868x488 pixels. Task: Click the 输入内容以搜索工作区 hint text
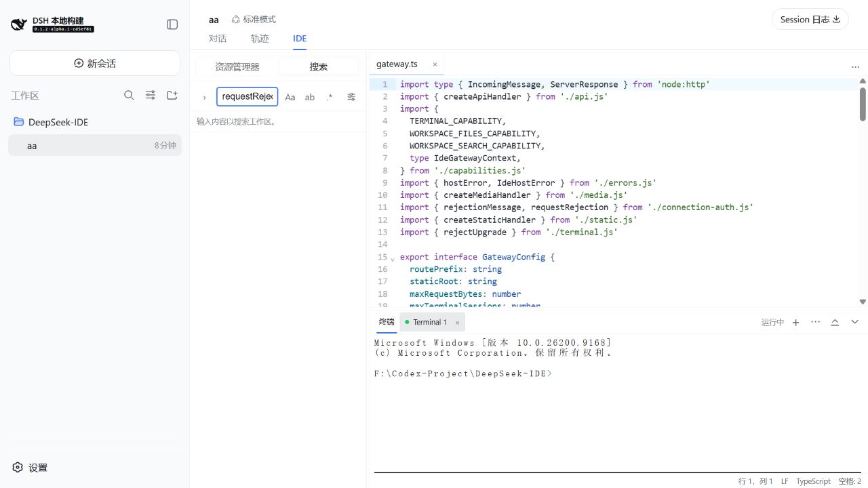click(237, 122)
